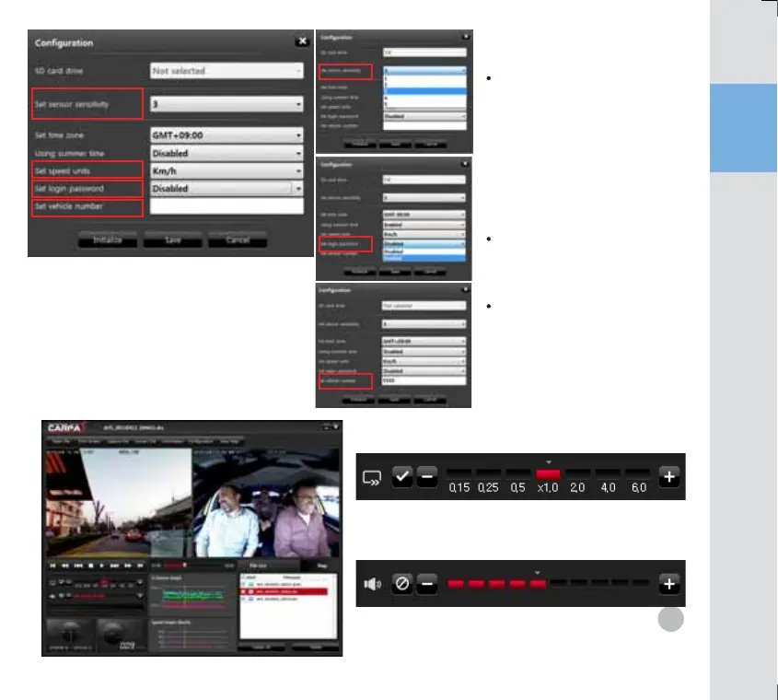This screenshot has height=700, width=778.
Task: Stop playback in the CARPA player
Action: (91, 566)
